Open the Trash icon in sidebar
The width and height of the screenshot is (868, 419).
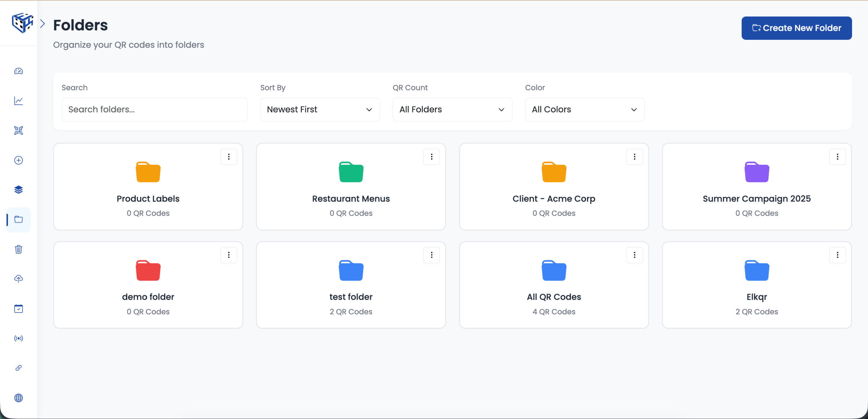(x=19, y=249)
